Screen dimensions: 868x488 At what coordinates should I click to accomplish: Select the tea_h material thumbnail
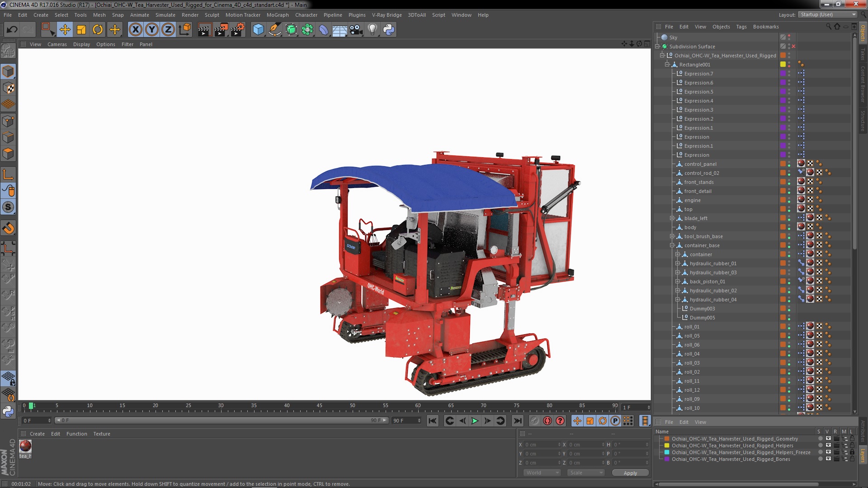[25, 446]
